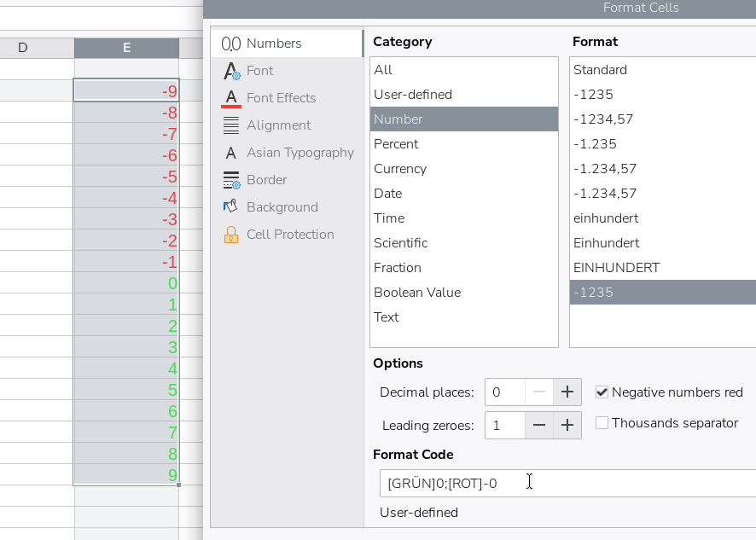756x540 pixels.
Task: Increase Decimal places with plus
Action: [567, 392]
